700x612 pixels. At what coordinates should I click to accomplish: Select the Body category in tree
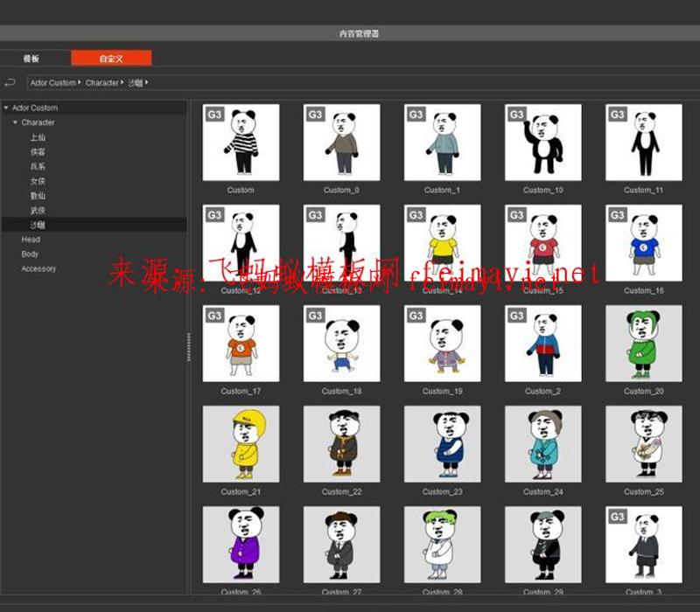tap(30, 254)
